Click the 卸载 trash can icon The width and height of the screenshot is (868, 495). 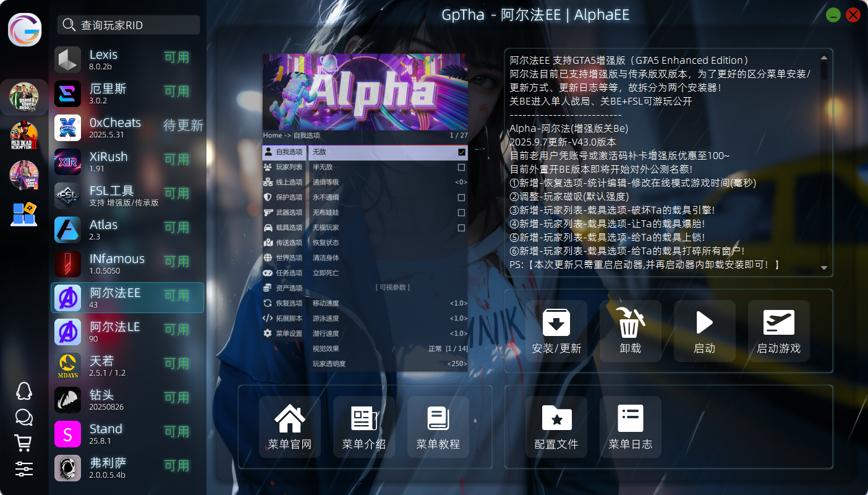630,322
